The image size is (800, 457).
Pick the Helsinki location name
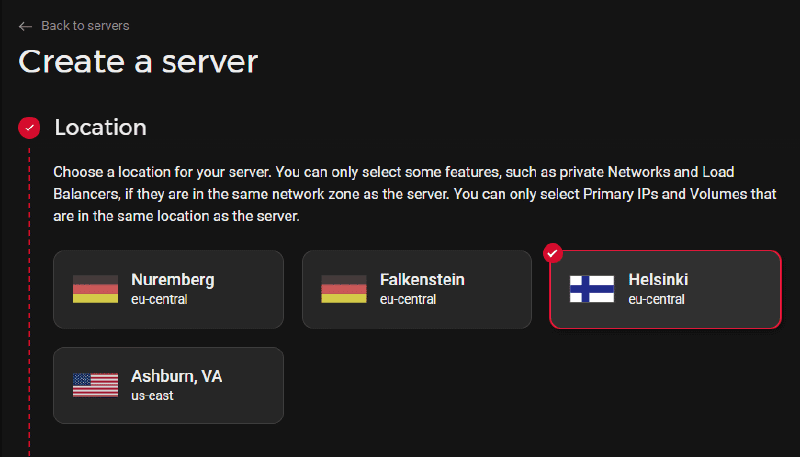(x=658, y=280)
